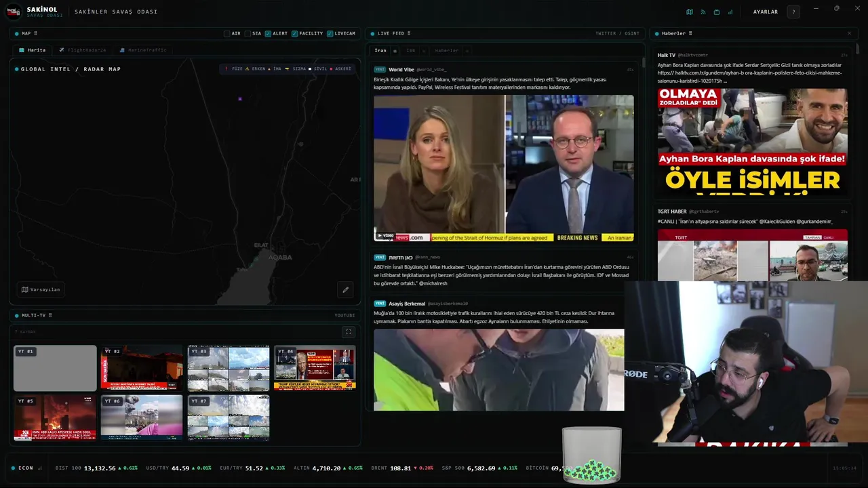Click the İHA legend item
This screenshot has width=868, height=488.
click(275, 68)
